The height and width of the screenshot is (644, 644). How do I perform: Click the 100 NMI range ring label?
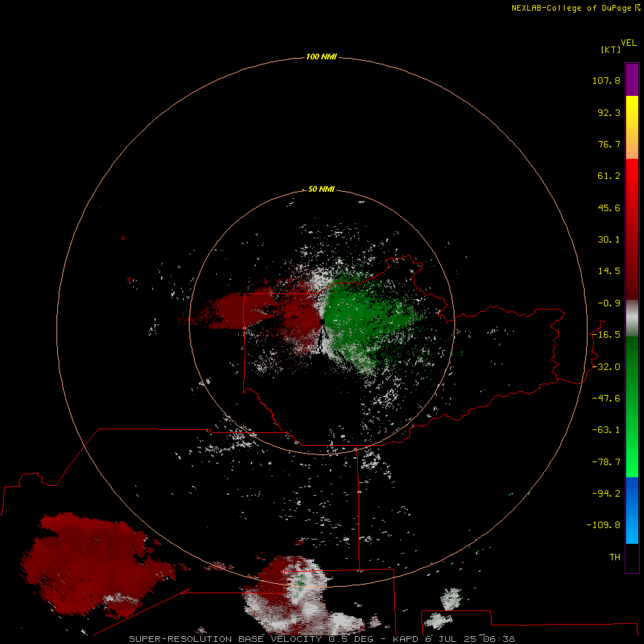pyautogui.click(x=321, y=57)
